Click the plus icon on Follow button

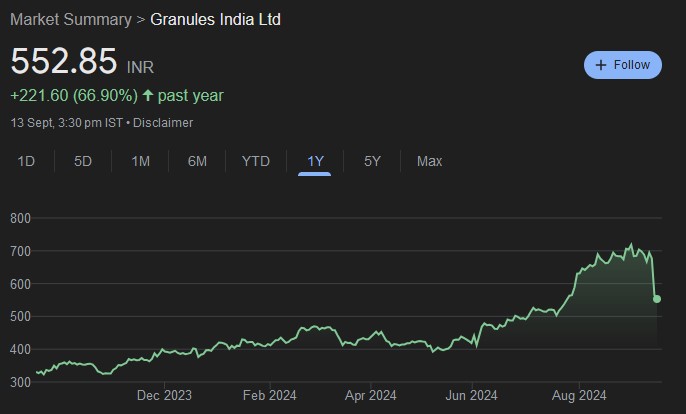point(601,65)
